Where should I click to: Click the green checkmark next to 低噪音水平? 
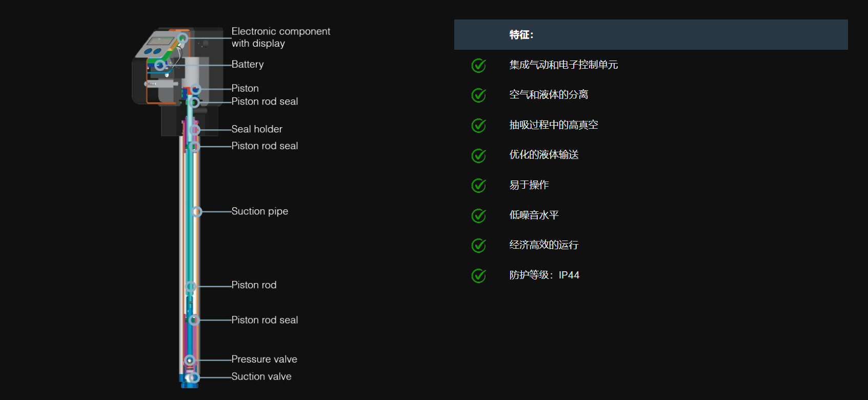(479, 215)
